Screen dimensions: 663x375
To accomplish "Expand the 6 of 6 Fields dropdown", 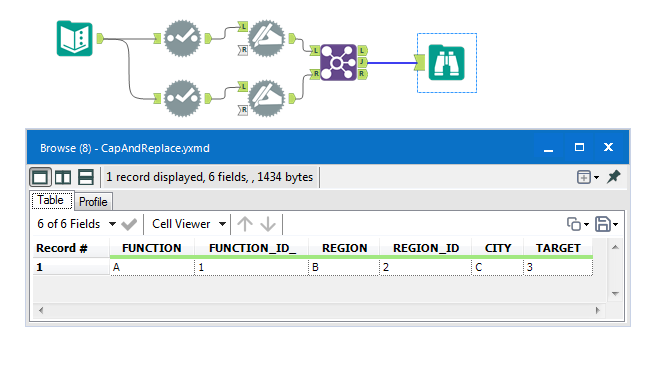I will pos(112,224).
